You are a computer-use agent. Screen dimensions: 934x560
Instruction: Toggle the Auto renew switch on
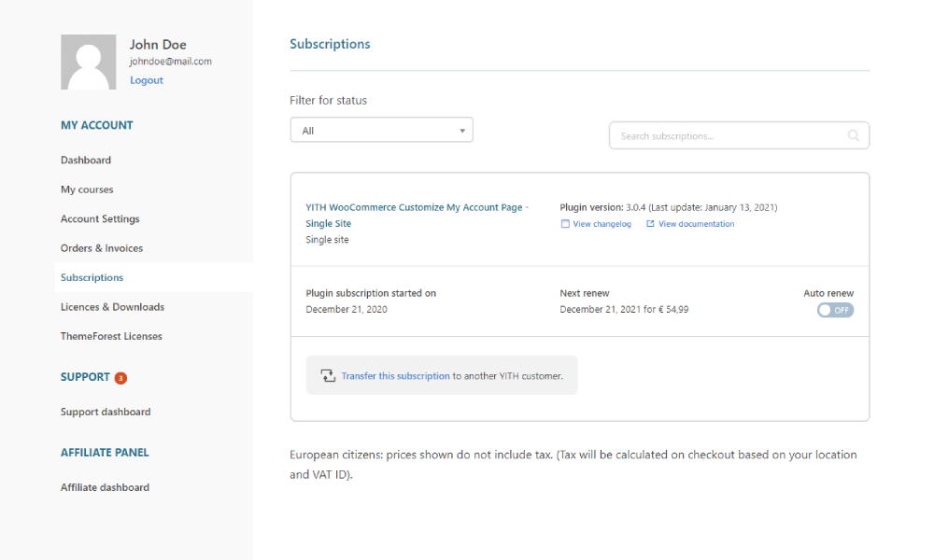tap(835, 310)
